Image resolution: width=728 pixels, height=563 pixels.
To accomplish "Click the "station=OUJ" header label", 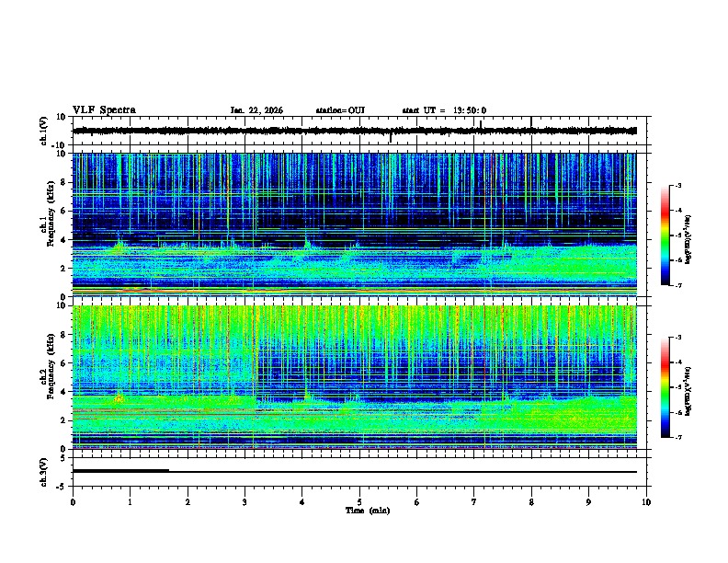I will tap(340, 110).
